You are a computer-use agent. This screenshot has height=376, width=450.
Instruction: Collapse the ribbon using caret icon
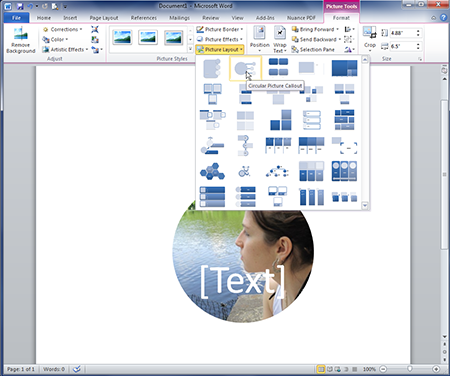[x=433, y=18]
